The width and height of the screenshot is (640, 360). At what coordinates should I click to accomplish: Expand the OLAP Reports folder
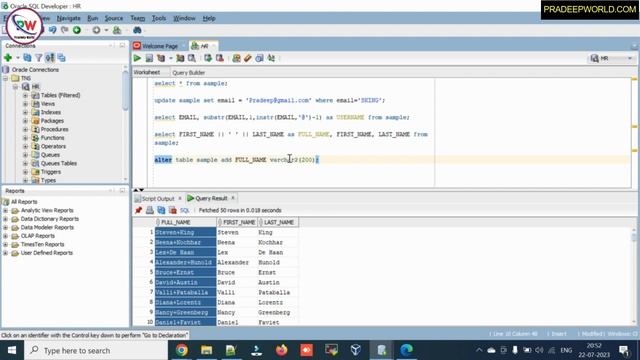[x=5, y=236]
